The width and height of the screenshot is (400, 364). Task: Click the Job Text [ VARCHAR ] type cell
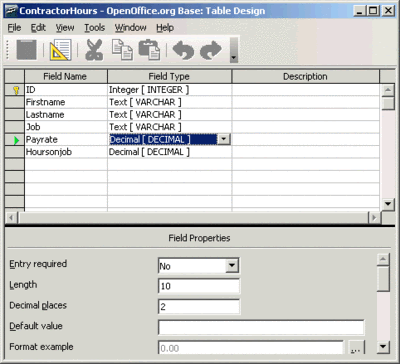pyautogui.click(x=170, y=127)
